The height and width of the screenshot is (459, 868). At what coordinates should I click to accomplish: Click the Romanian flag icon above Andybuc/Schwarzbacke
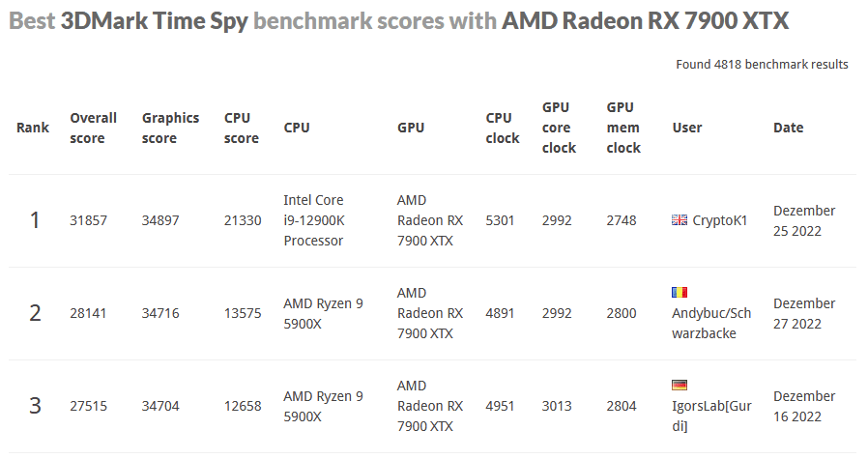(x=680, y=292)
